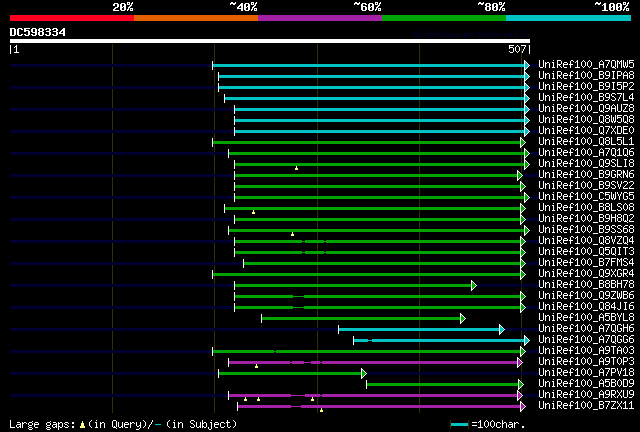
Task: Click the purple alignment bar for UniRef100_A9RXU9
Action: [x=373, y=396]
